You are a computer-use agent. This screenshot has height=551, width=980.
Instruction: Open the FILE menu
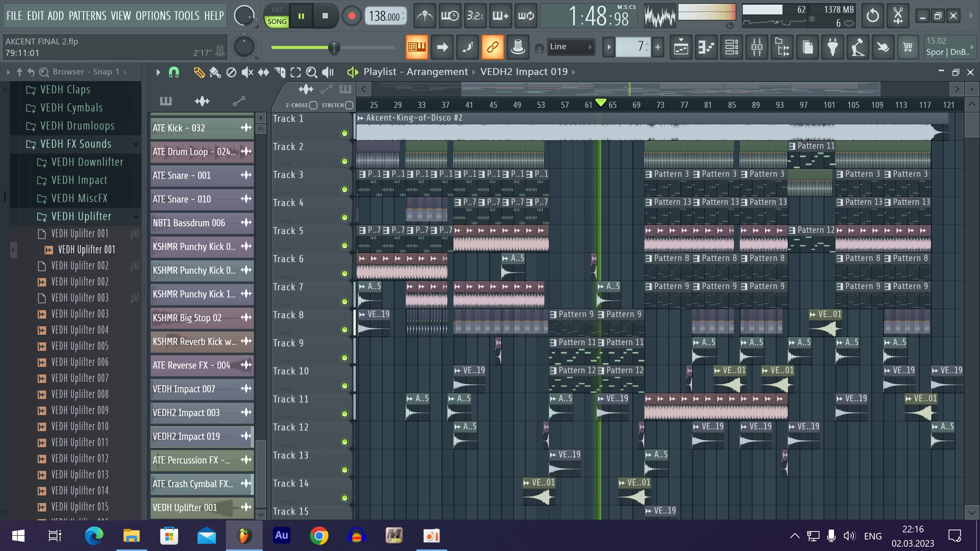coord(15,16)
